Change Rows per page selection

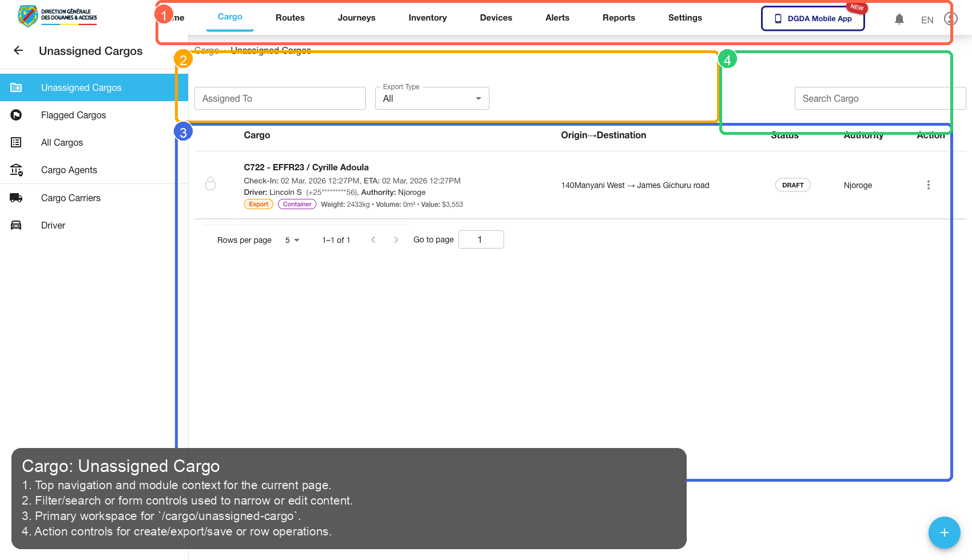pos(291,239)
